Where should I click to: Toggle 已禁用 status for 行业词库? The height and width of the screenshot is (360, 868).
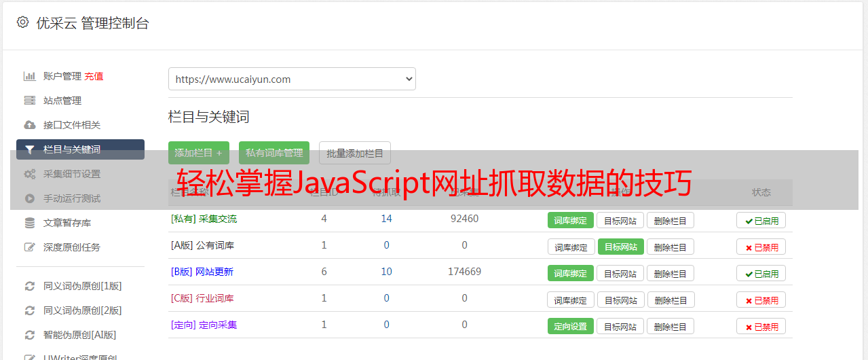(761, 300)
